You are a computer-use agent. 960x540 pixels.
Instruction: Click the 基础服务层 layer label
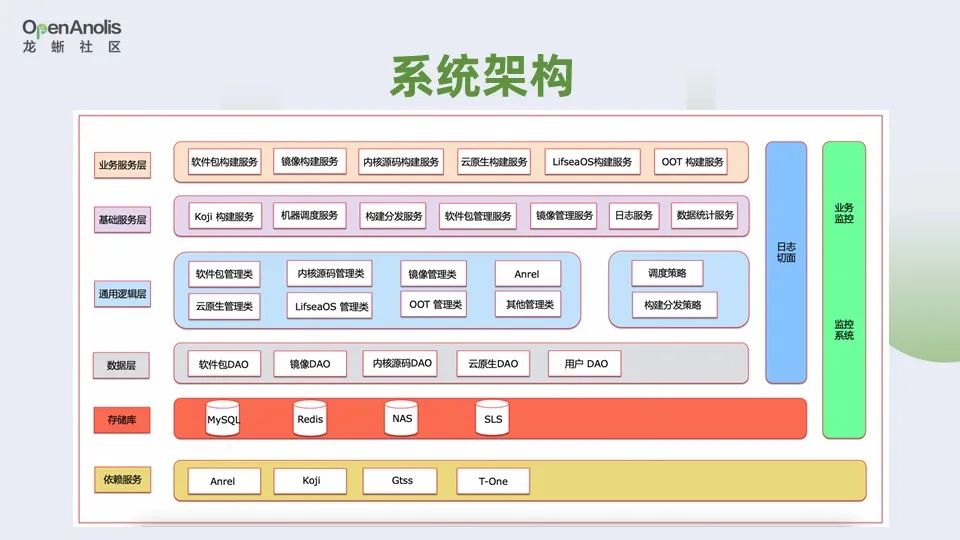(x=122, y=220)
